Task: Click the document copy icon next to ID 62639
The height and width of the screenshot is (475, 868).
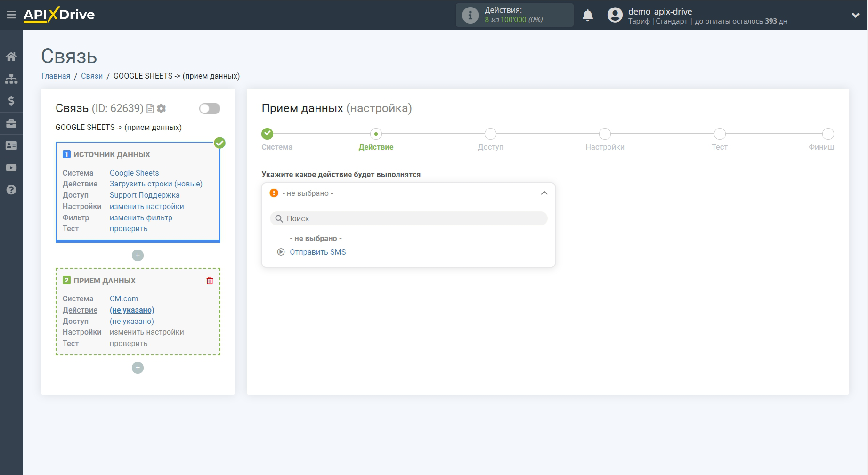Action: [x=150, y=109]
